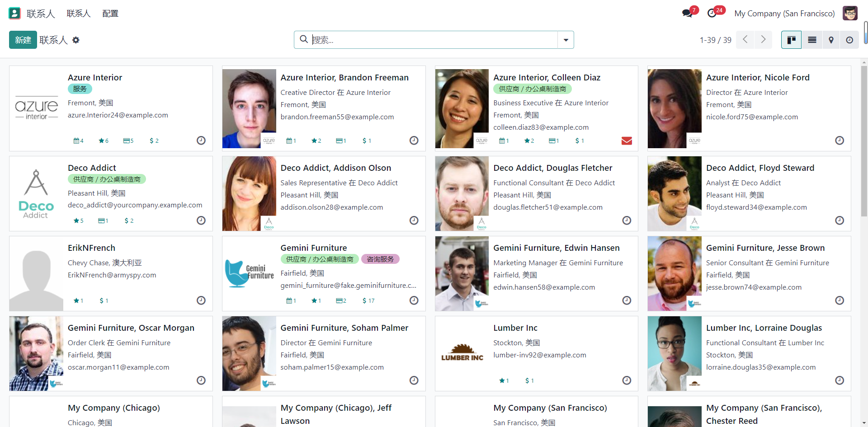Viewport: 868px width, 427px height.
Task: Click email floyd.steward34@example.com
Action: 756,207
